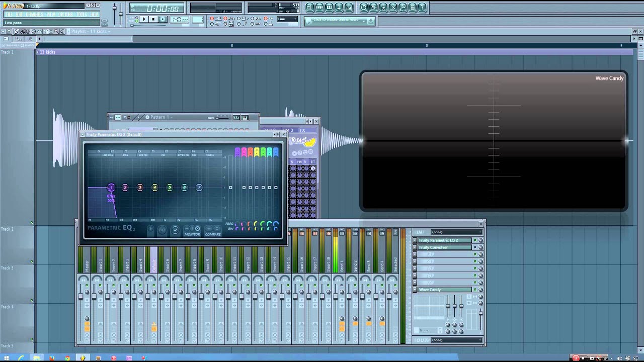Open the Fruity Parametric EQ 2 window menu arrow
This screenshot has width=644, height=362.
click(x=83, y=134)
